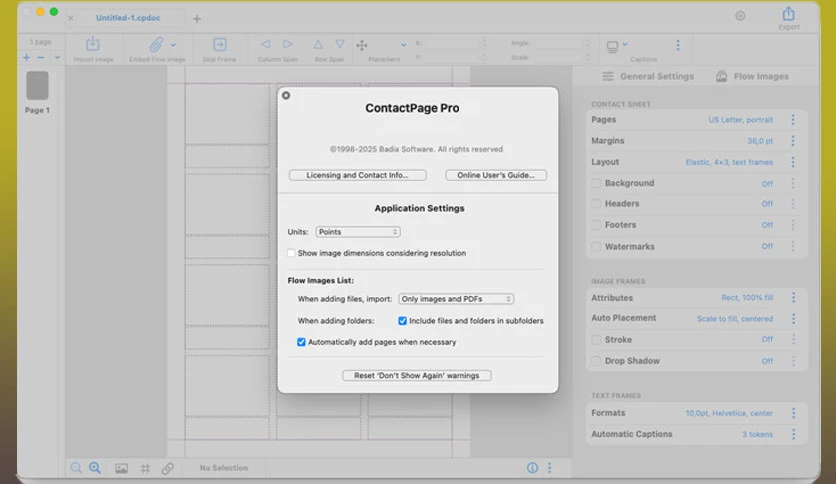Click the up Row Span triangle
This screenshot has width=836, height=484.
[318, 44]
